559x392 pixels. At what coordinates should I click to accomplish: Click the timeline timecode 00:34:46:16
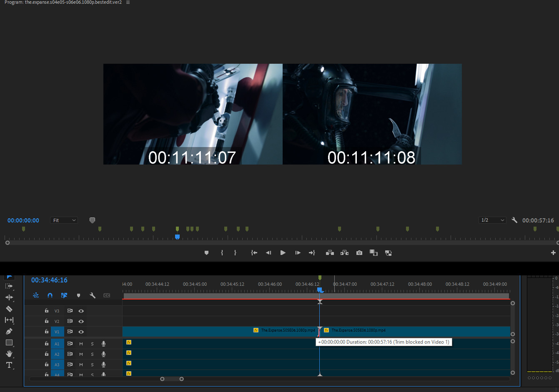click(49, 280)
